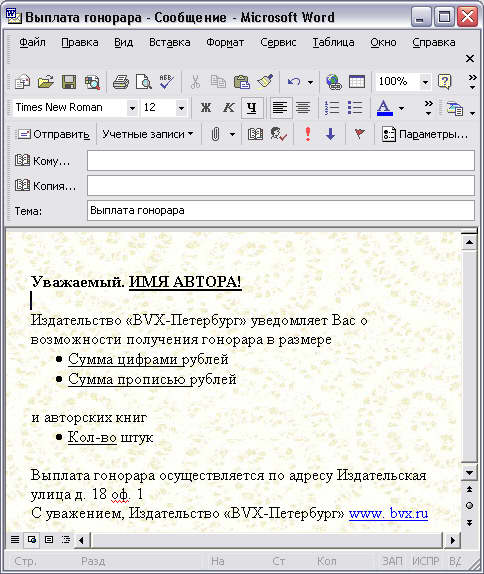The width and height of the screenshot is (484, 574).
Task: Click the Print icon
Action: [121, 82]
